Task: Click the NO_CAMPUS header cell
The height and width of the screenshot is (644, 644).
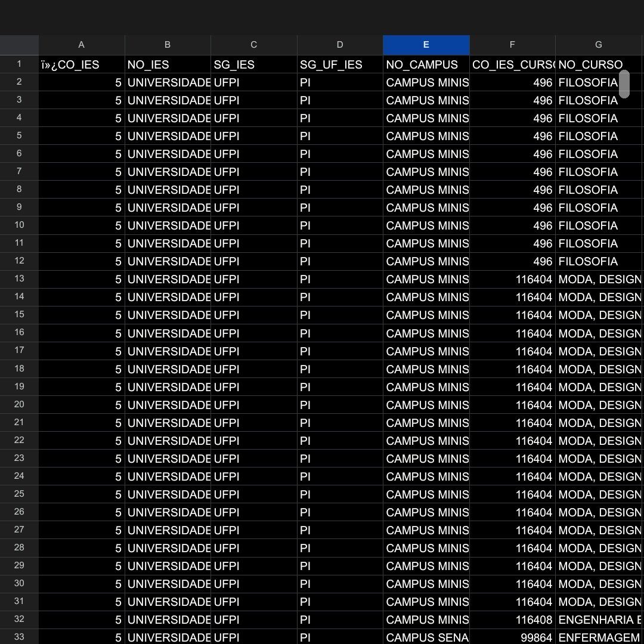Action: pos(426,64)
